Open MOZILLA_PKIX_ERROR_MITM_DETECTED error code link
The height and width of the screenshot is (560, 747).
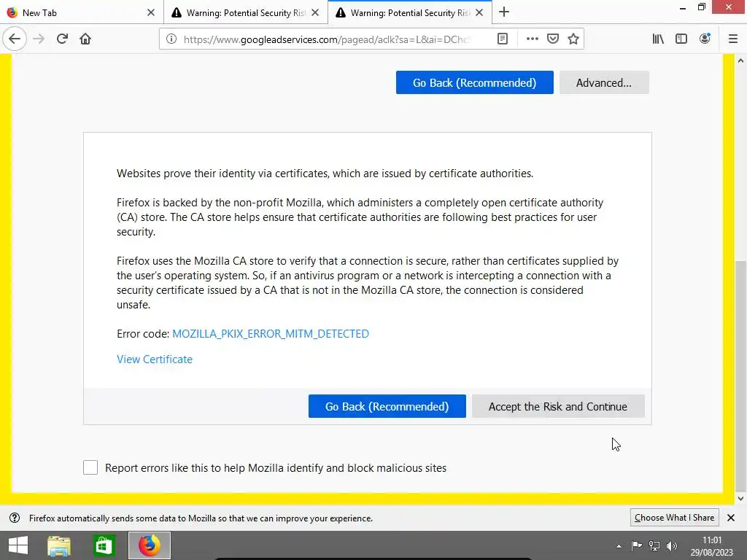[271, 334]
